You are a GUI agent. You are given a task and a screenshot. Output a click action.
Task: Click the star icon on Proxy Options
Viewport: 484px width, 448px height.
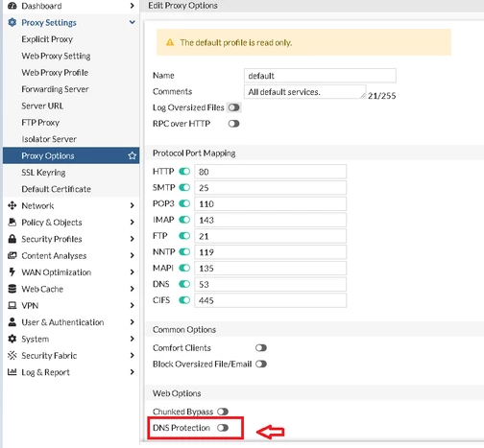tap(132, 155)
